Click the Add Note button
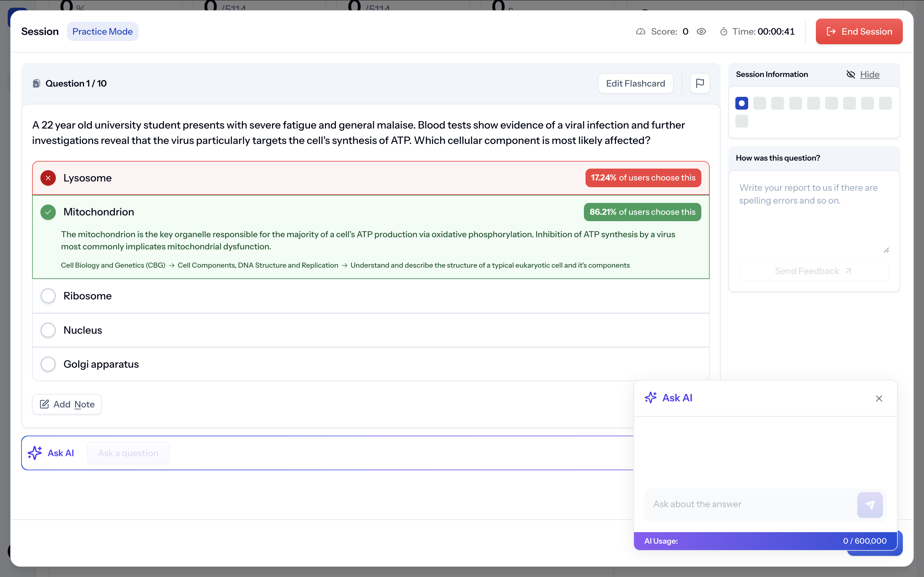Screen dimensions: 924x577 (67, 404)
